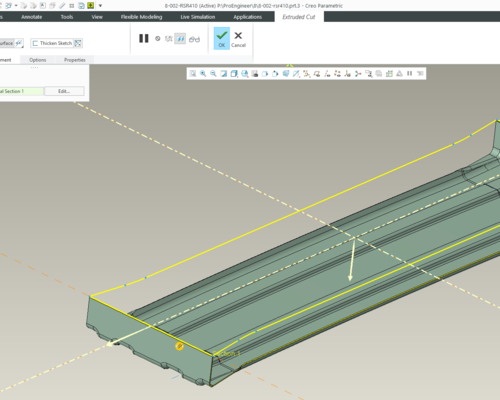Click the flip icon beside Surface
Viewport: 500px width, 400px height.
pyautogui.click(x=19, y=43)
